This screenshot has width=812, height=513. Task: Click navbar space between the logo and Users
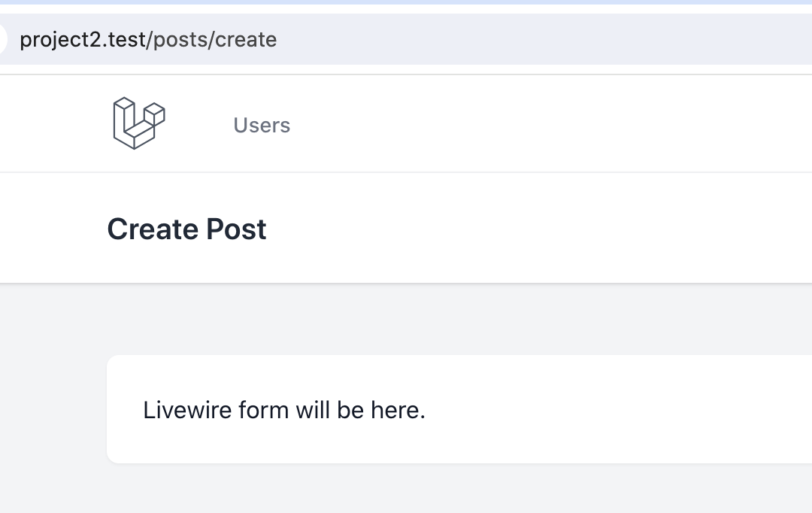(x=199, y=124)
